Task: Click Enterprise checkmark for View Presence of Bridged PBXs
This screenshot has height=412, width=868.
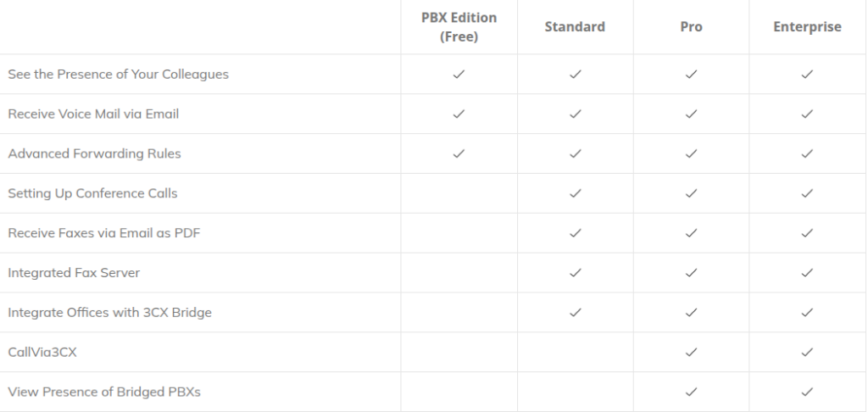Action: click(807, 392)
